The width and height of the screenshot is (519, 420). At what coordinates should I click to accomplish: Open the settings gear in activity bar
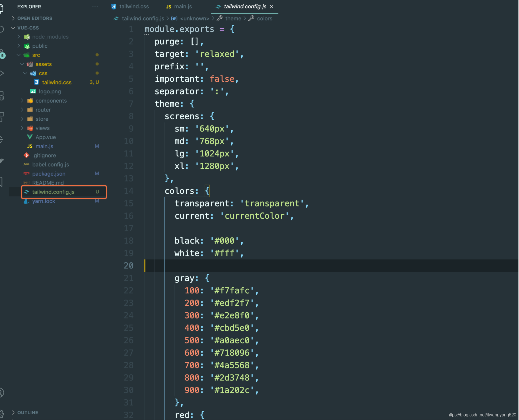2,414
